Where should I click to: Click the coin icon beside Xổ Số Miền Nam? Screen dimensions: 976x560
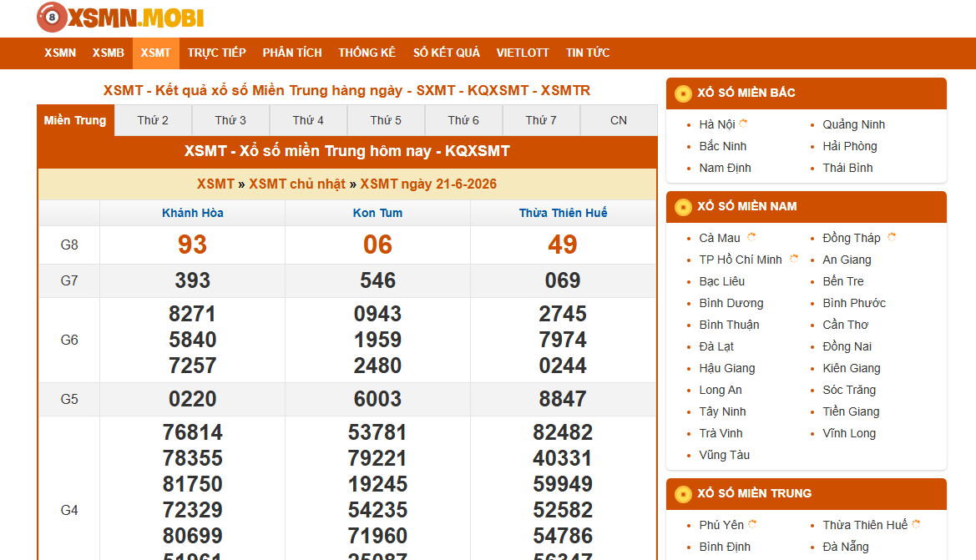683,207
